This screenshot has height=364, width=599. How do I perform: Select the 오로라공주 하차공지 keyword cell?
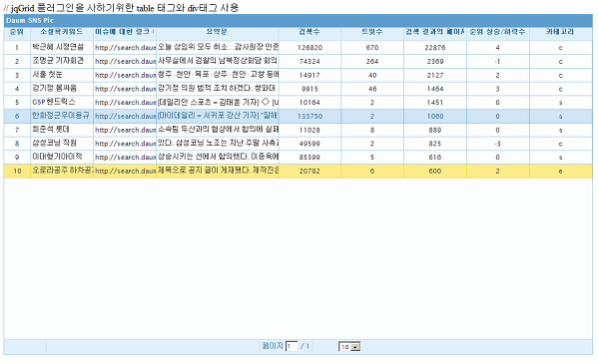(x=62, y=171)
